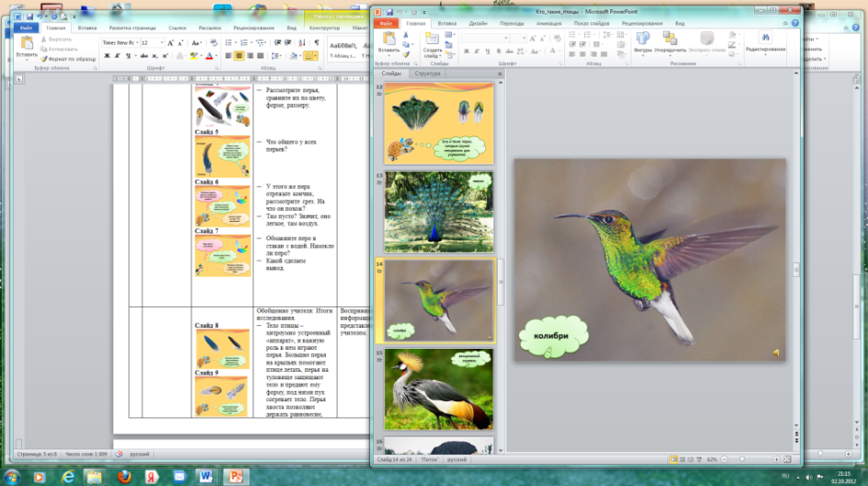Toggle Italic (К) in Word ribbon
Viewport: 868px width, 486px height.
pyautogui.click(x=117, y=56)
